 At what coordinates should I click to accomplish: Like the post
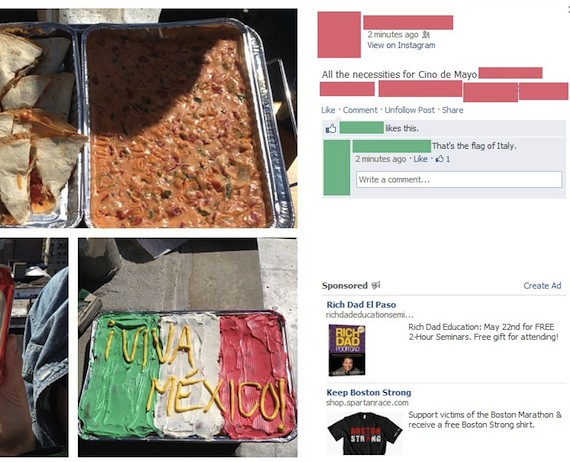pos(328,110)
